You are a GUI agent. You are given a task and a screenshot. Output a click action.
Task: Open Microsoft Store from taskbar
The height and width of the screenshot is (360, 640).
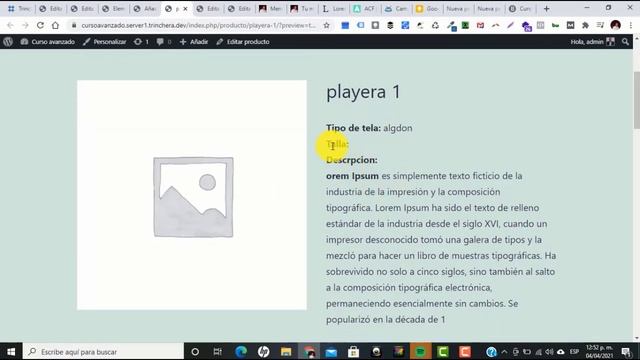[x=353, y=351]
